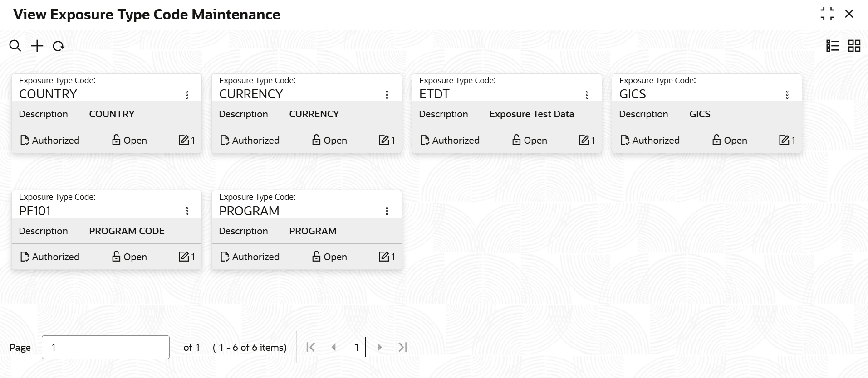
Task: Select page number 1 button
Action: click(357, 347)
